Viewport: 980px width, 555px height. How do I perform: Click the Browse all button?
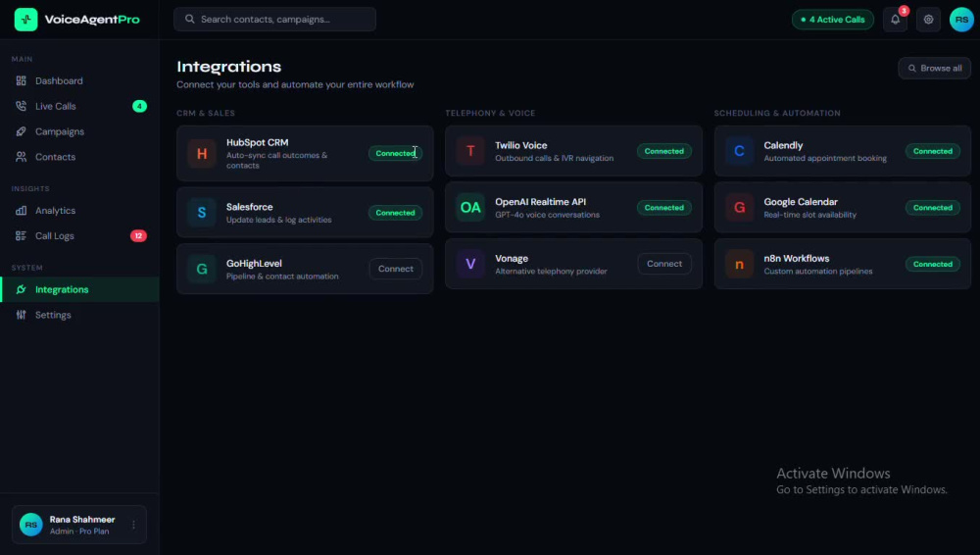pyautogui.click(x=934, y=69)
